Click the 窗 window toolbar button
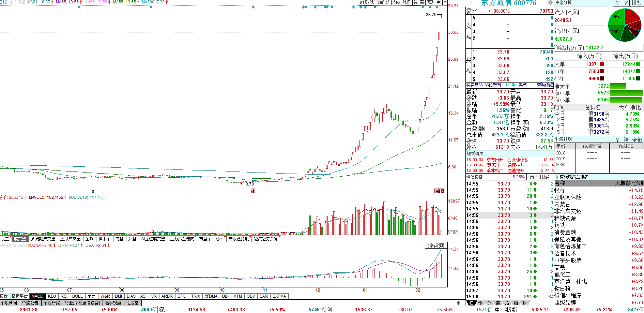This screenshot has width=644, height=313. tap(422, 2)
